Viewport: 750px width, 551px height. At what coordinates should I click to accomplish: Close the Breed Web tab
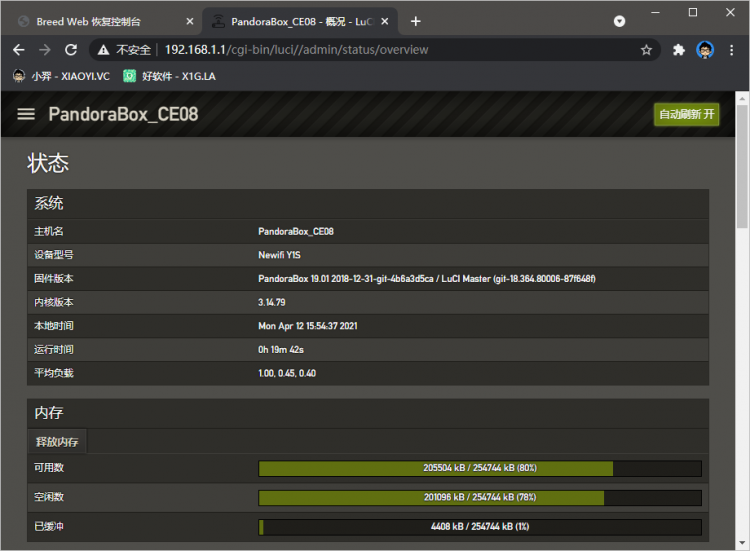[190, 21]
